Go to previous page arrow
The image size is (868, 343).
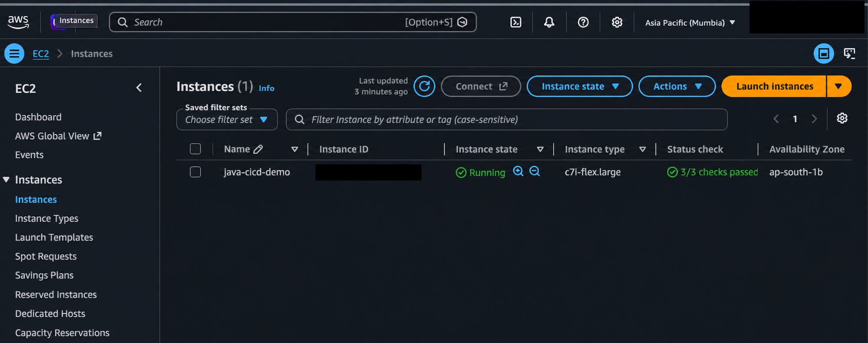pos(776,119)
